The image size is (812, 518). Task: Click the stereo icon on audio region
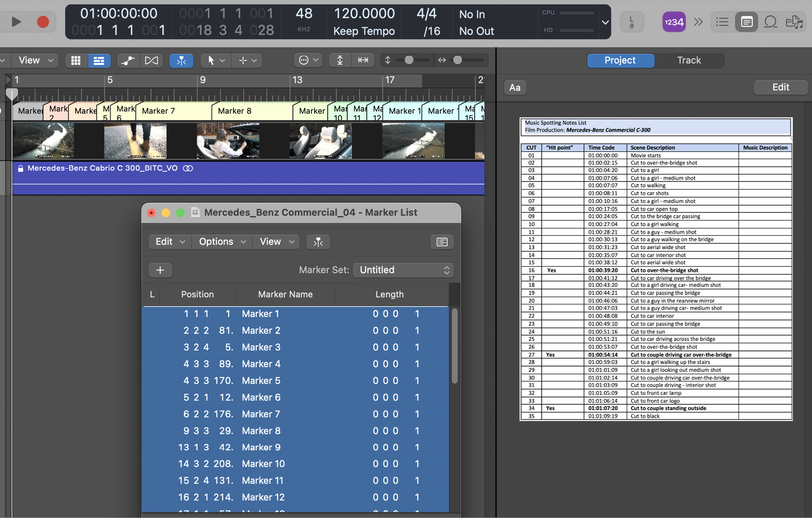(188, 168)
